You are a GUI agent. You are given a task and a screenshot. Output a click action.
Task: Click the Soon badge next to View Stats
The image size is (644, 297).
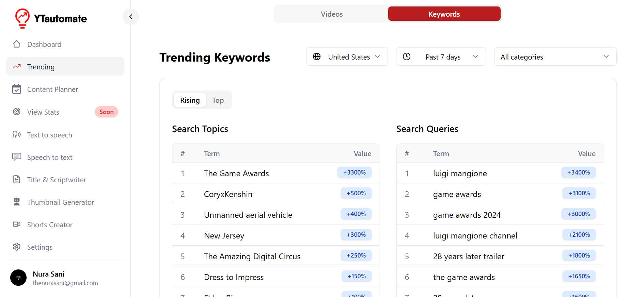107,112
